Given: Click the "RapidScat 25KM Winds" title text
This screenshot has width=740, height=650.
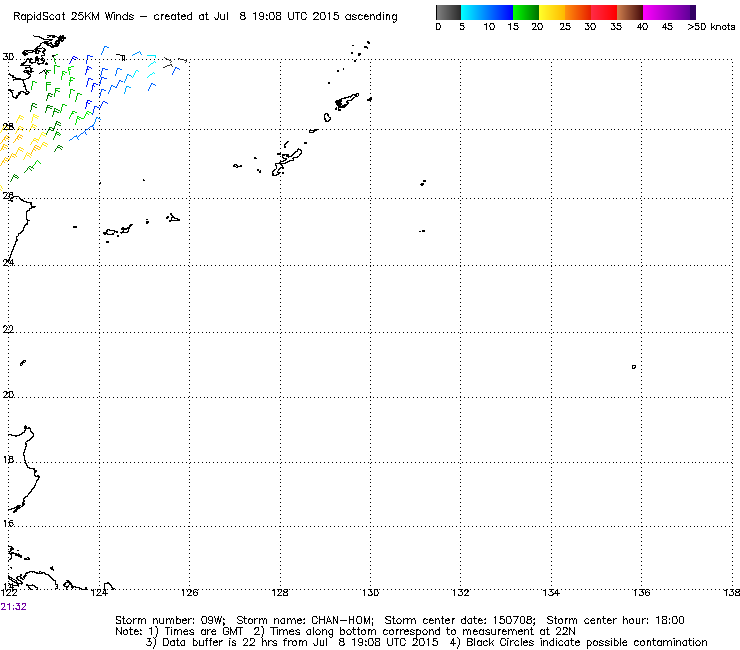Looking at the screenshot, I should tap(74, 17).
